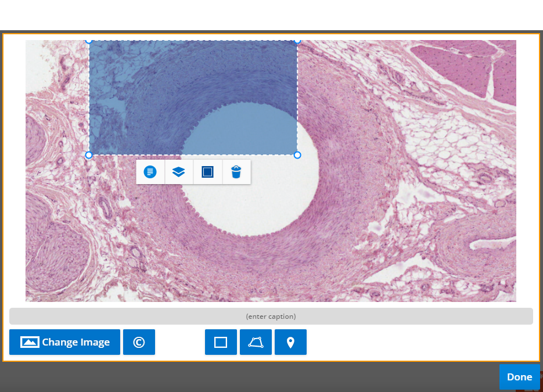Viewport: 543px width, 392px height.
Task: Click the bottom-right resize handle of the hotspot
Action: pyautogui.click(x=297, y=155)
